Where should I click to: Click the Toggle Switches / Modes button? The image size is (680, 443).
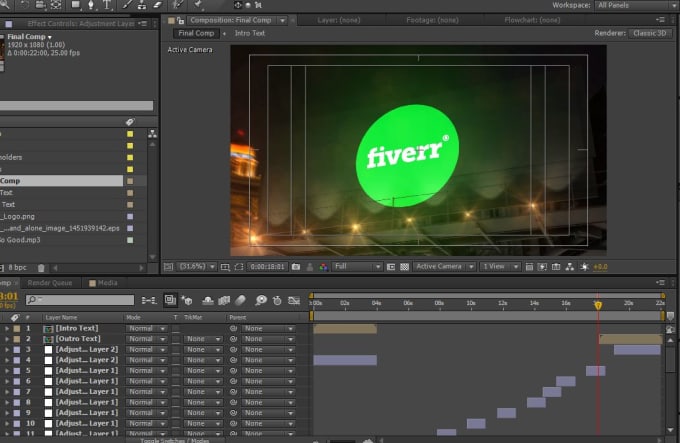pyautogui.click(x=174, y=440)
